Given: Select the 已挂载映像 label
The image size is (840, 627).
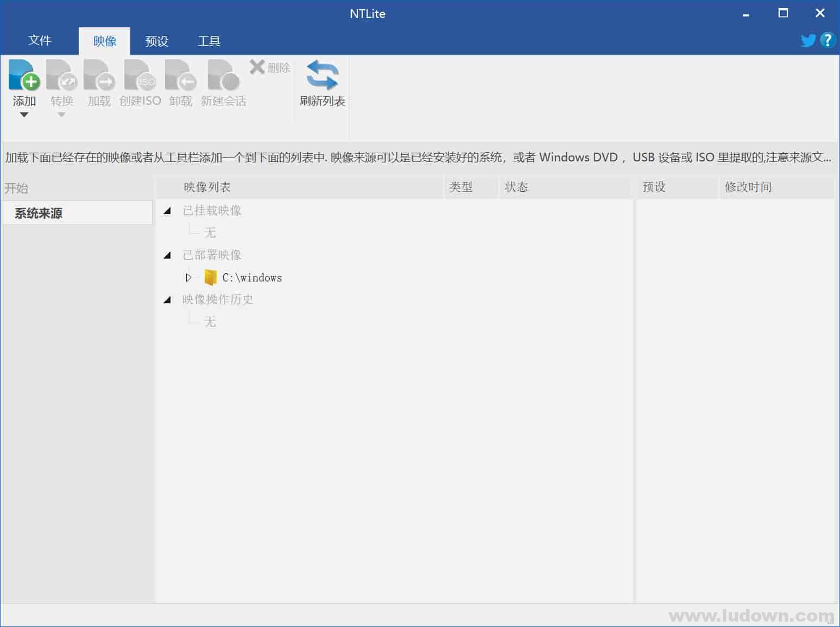Looking at the screenshot, I should click(212, 210).
